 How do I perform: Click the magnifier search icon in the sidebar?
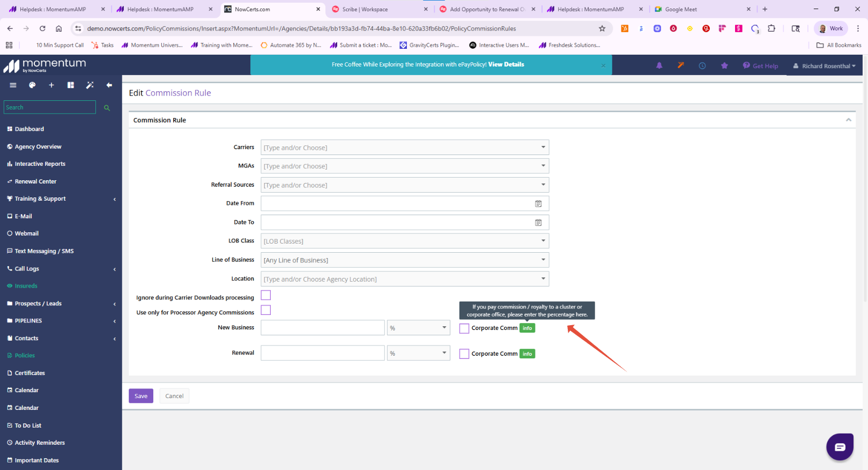click(107, 108)
